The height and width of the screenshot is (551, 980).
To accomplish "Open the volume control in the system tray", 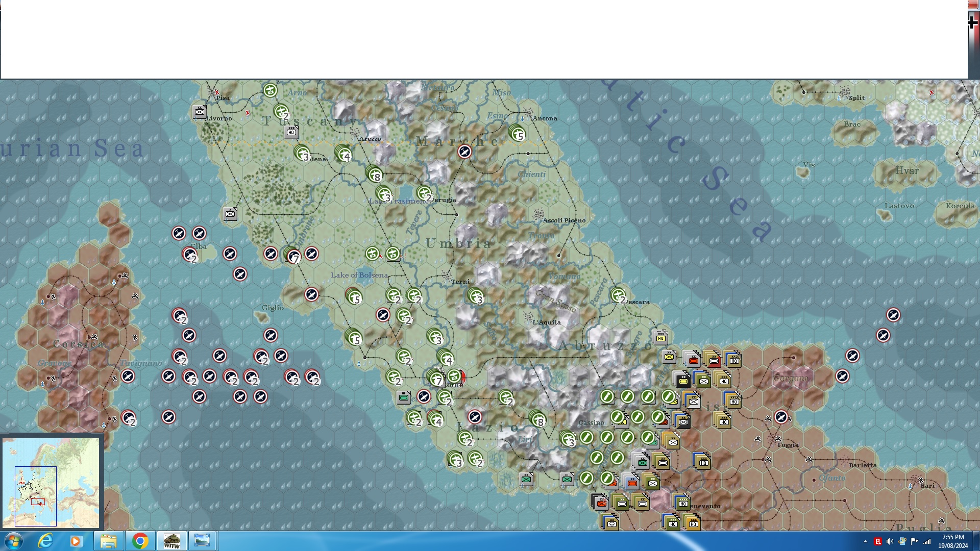I will pos(890,541).
